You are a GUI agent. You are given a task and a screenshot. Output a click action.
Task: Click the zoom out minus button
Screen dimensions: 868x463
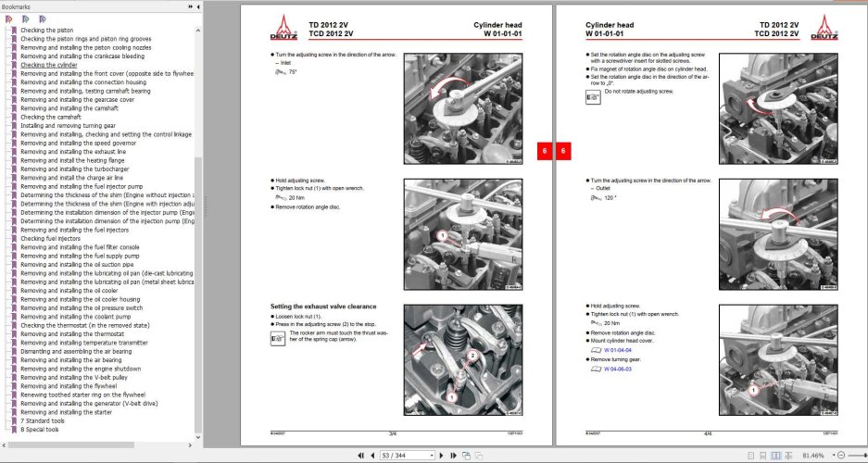[841, 456]
